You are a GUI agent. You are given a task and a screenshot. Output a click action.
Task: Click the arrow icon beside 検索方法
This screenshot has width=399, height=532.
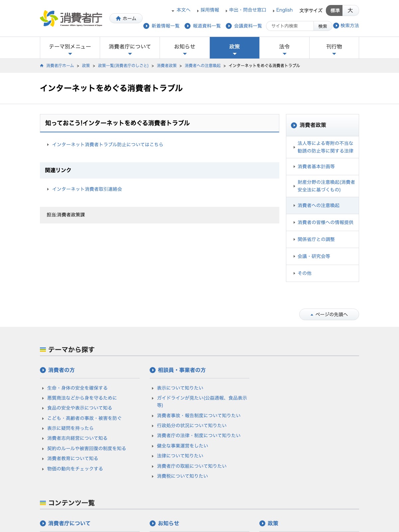[x=336, y=26]
